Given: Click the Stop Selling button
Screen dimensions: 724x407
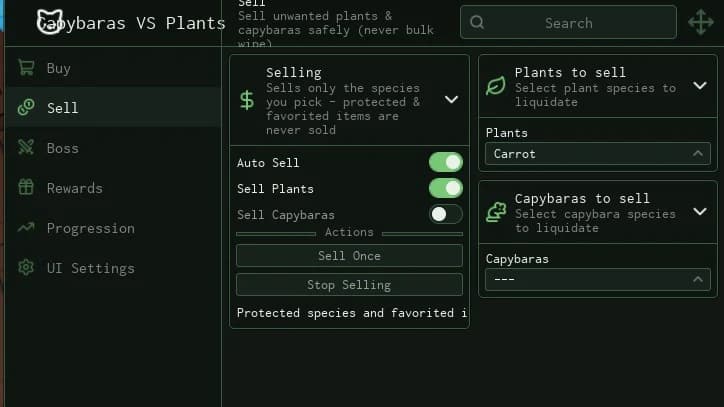Looking at the screenshot, I should [349, 285].
